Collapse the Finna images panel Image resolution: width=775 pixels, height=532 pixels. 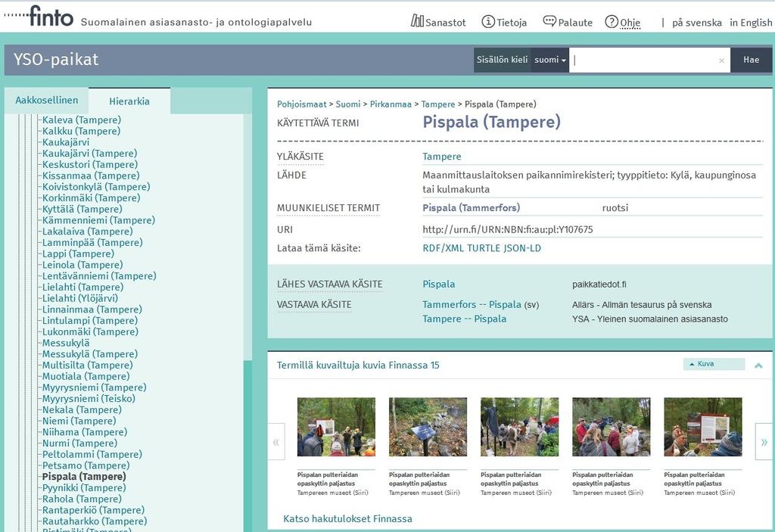tap(758, 366)
